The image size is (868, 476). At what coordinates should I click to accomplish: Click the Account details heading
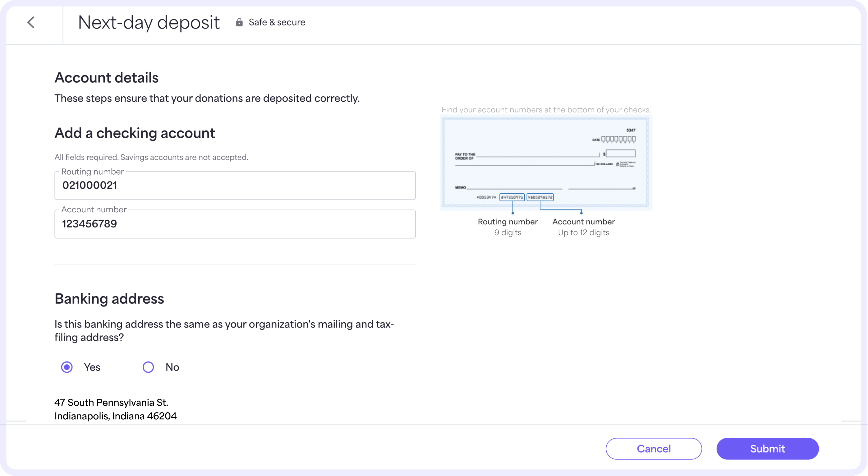point(106,78)
